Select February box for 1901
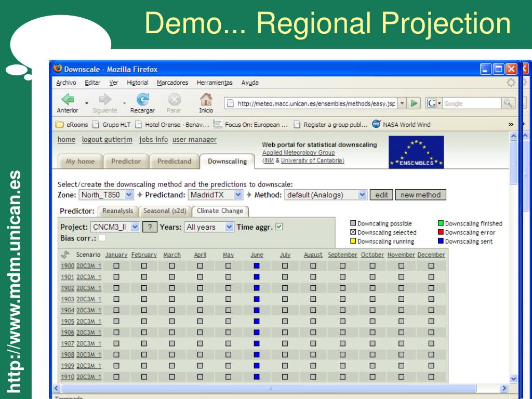 (x=144, y=277)
